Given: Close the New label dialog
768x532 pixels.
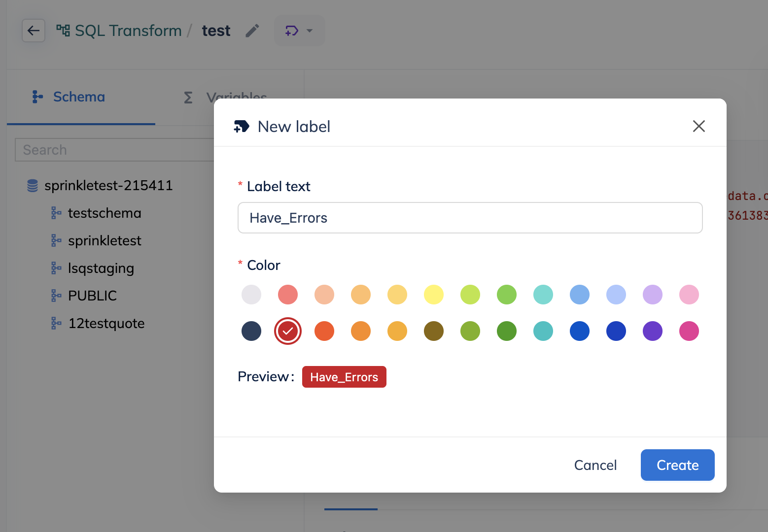Looking at the screenshot, I should click(x=698, y=126).
